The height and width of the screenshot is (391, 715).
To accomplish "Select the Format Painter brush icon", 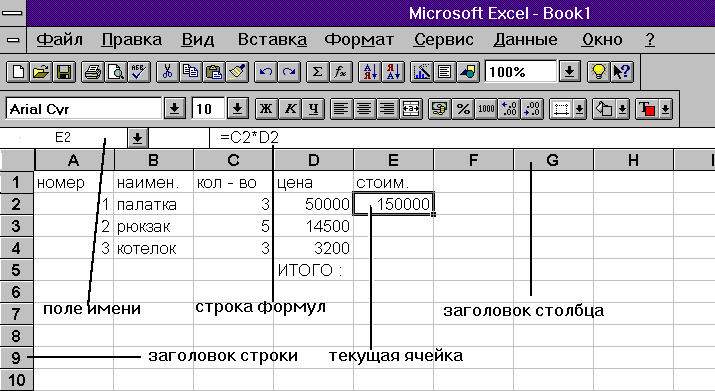I will tap(237, 72).
